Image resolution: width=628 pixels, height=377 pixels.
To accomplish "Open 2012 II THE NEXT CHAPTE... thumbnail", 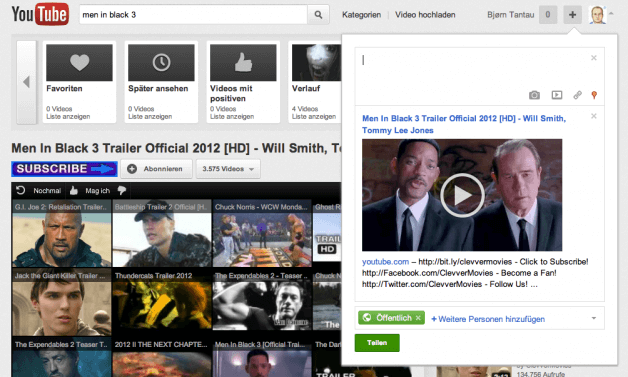I will point(162,358).
